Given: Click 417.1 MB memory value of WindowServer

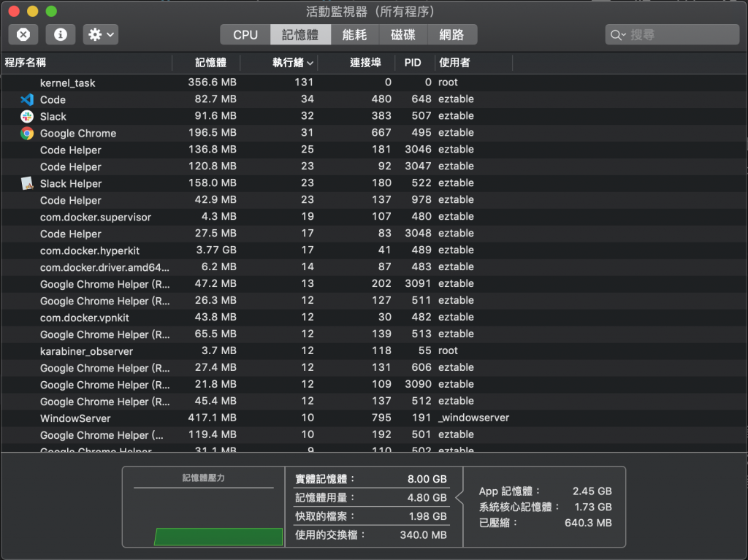Looking at the screenshot, I should pos(213,418).
